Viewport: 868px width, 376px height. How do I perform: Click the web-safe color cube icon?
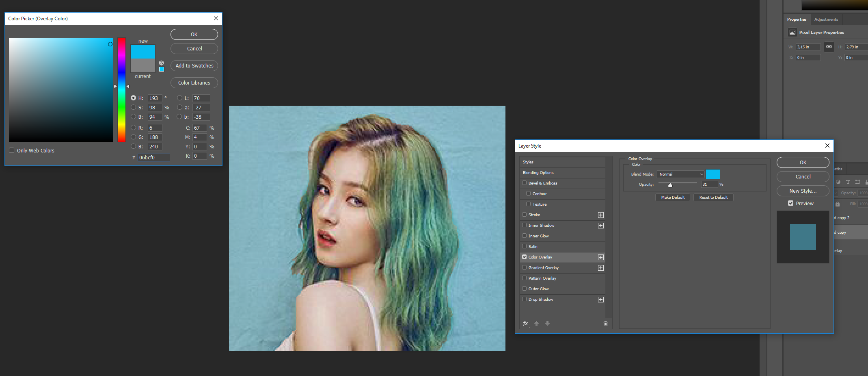point(162,63)
